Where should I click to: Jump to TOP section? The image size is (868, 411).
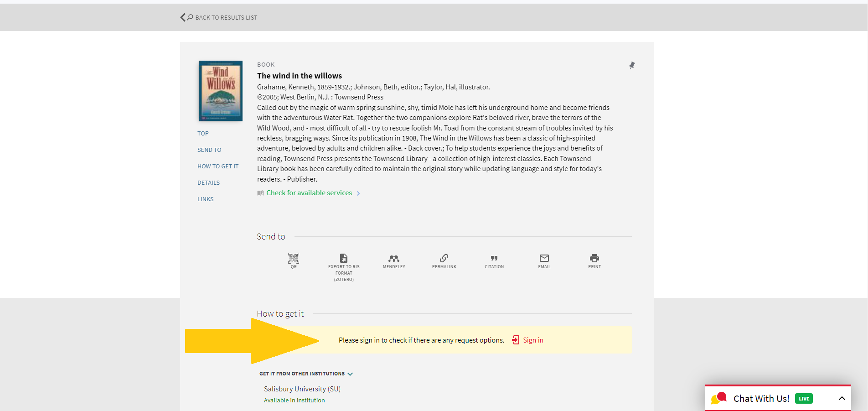[203, 134]
